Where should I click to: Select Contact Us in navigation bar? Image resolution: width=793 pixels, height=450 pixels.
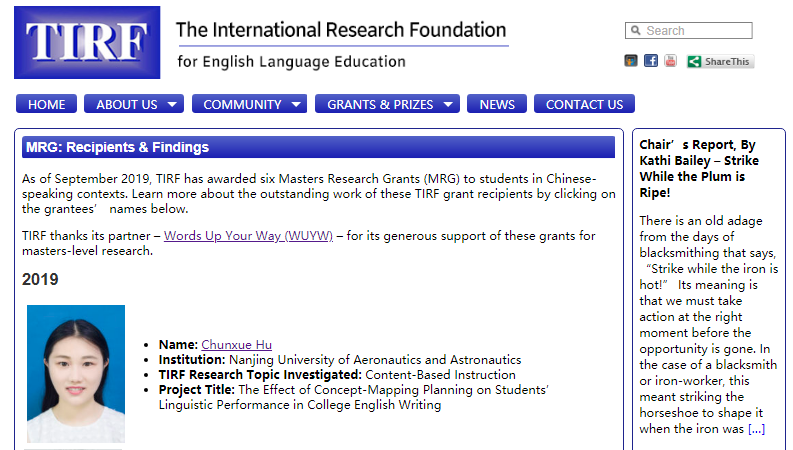[x=584, y=104]
